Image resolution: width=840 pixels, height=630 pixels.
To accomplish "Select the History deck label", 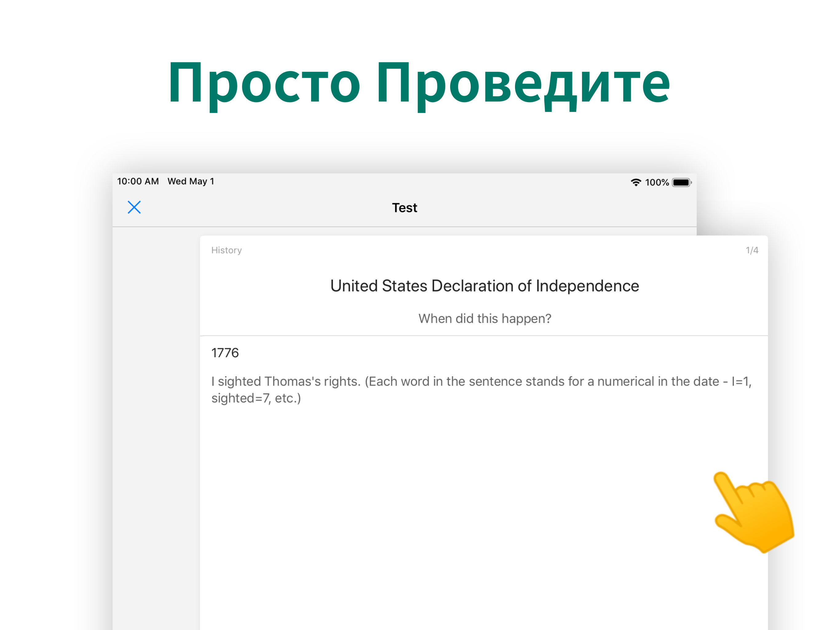I will 226,250.
